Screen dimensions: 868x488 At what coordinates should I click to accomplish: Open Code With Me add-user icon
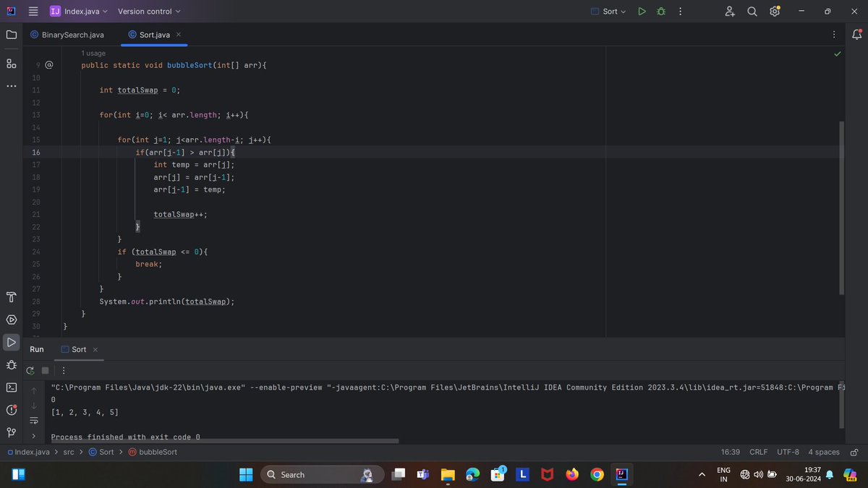tap(730, 12)
